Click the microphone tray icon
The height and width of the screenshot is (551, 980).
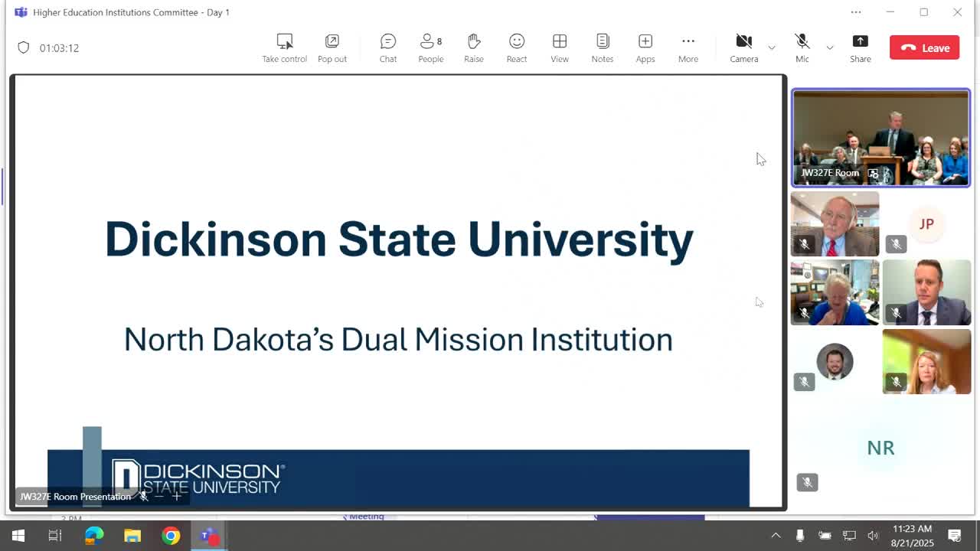800,536
